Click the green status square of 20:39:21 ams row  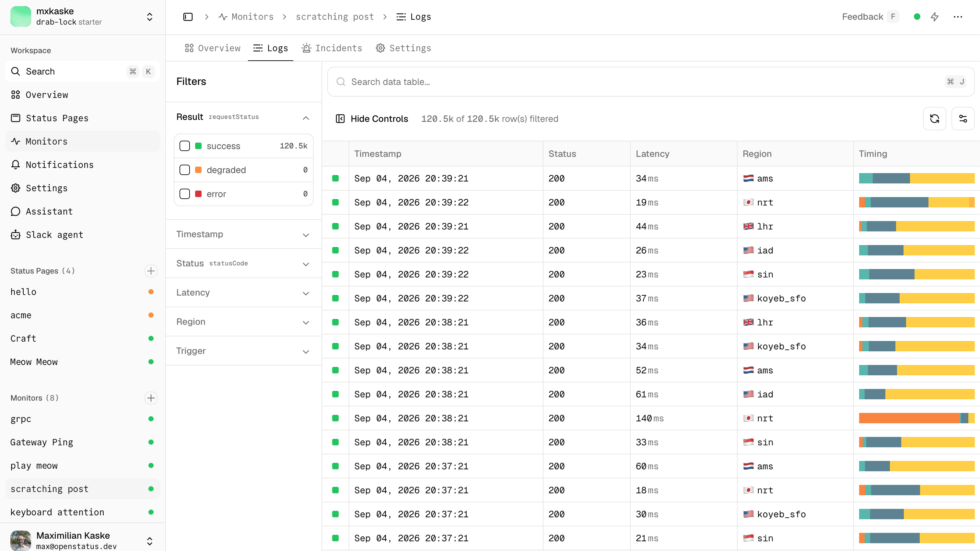point(335,179)
